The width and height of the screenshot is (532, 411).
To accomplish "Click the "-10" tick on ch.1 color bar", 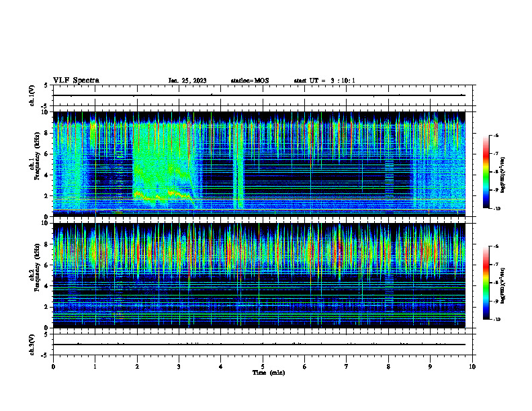I will point(496,209).
